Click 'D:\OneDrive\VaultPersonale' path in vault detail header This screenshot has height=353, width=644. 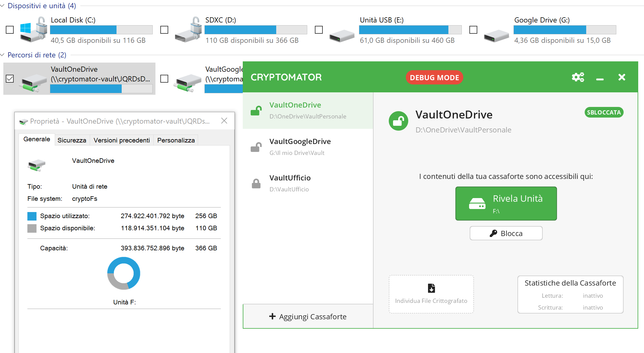coord(463,130)
